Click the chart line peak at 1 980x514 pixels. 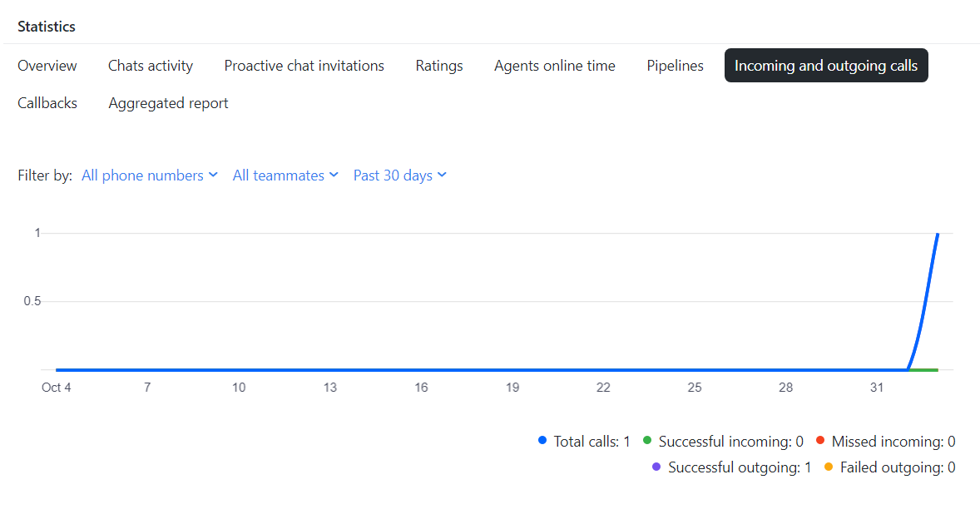pyautogui.click(x=938, y=235)
